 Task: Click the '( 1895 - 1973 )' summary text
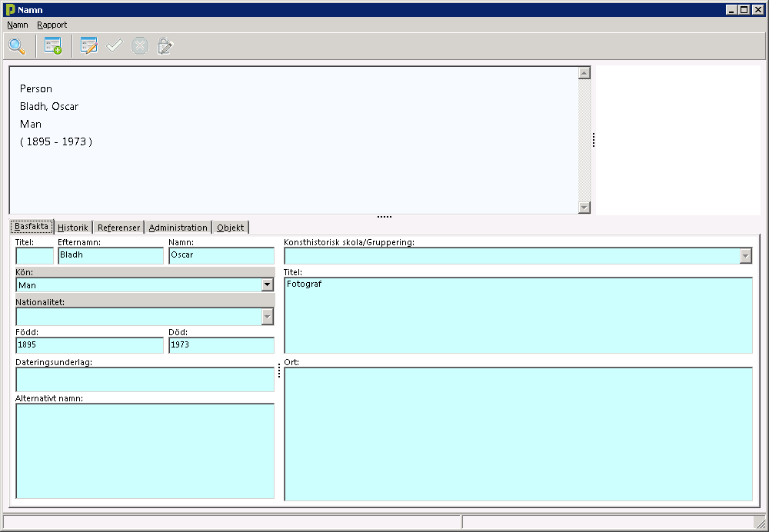(56, 141)
